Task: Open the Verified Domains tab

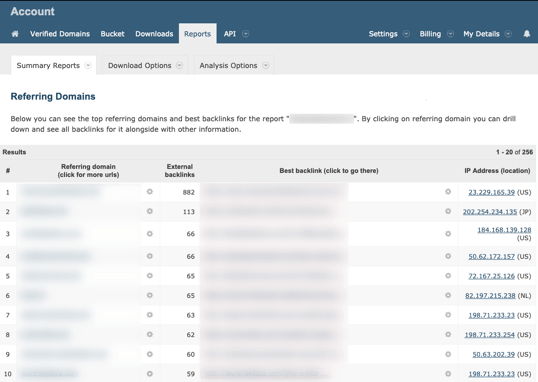Action: click(60, 34)
